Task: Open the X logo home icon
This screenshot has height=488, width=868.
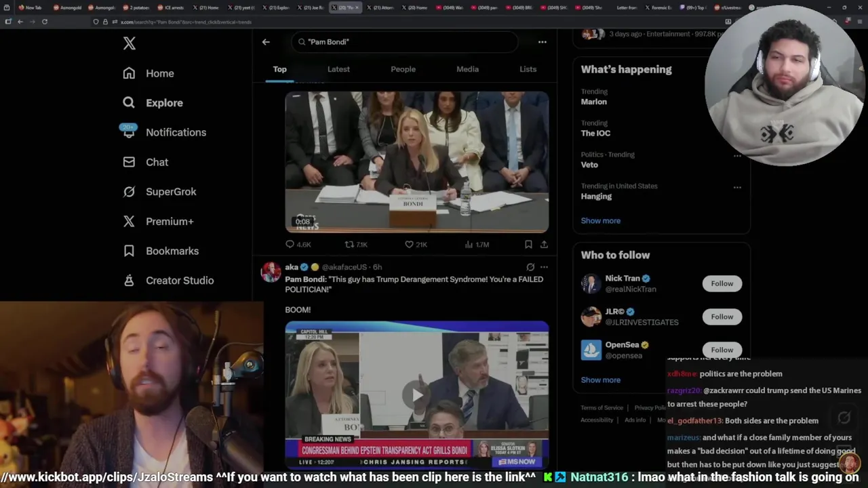Action: (x=130, y=43)
